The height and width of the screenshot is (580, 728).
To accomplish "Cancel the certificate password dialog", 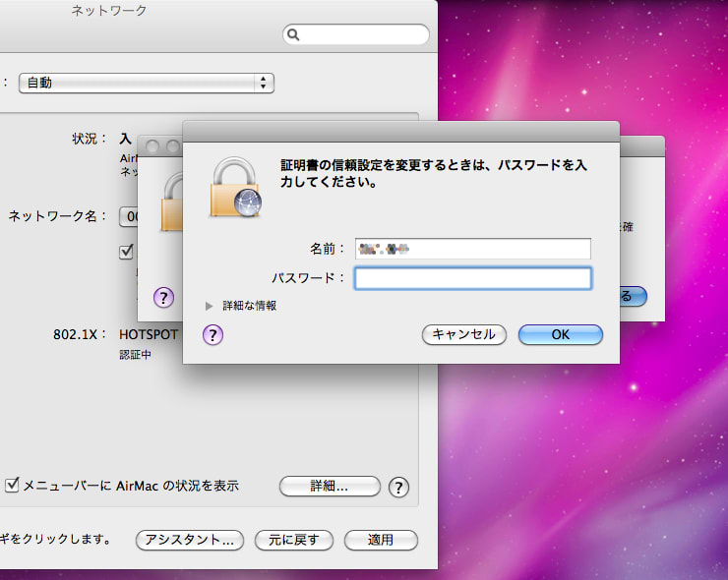I will point(463,334).
